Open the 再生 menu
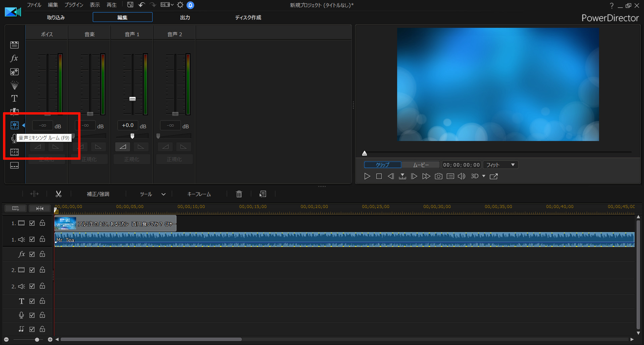 (112, 5)
